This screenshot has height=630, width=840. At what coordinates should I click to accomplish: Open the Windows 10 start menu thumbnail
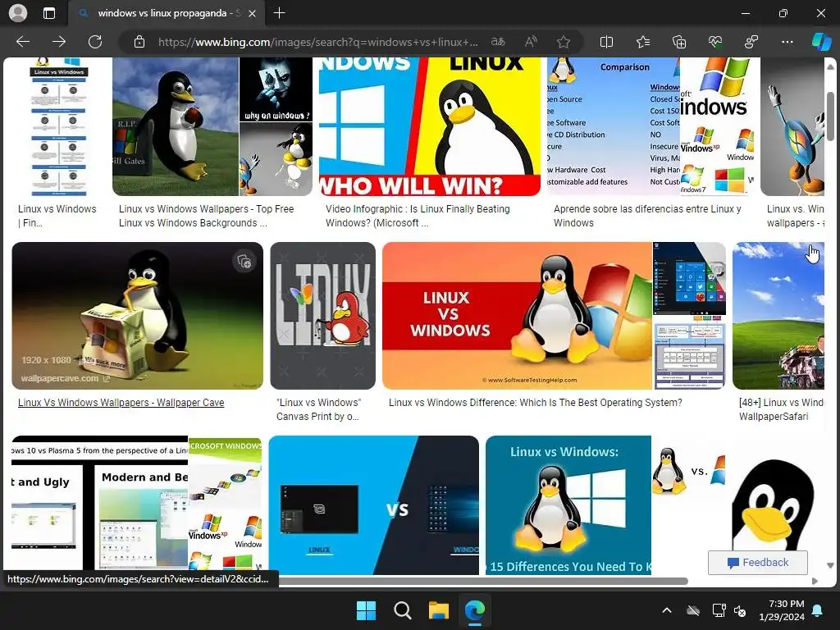[x=689, y=279]
